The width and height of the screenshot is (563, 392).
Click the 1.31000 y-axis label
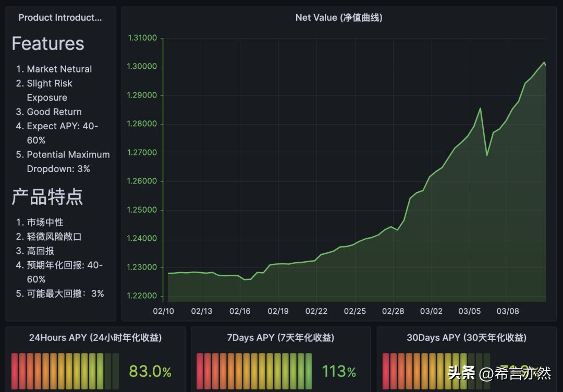click(x=142, y=38)
